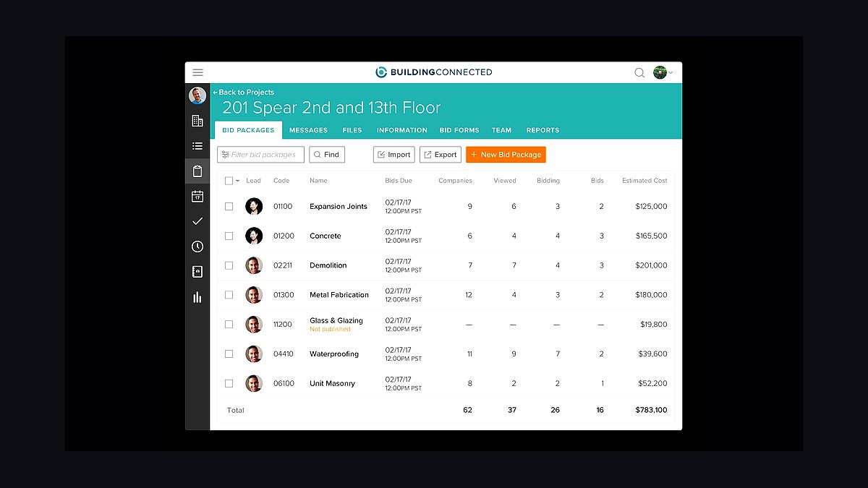Screen dimensions: 868x488
Task: Click lead avatar for Metal Fabrication
Action: [x=254, y=295]
